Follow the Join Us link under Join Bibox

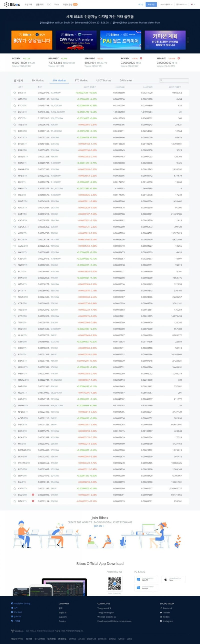99,526
